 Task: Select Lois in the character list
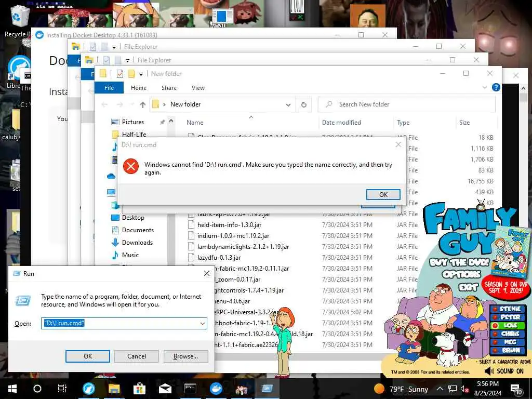(508, 326)
